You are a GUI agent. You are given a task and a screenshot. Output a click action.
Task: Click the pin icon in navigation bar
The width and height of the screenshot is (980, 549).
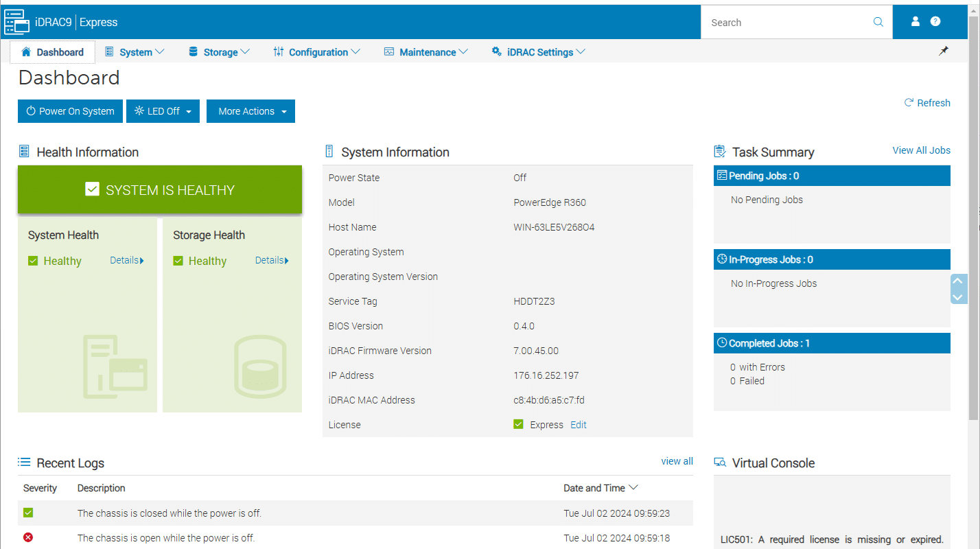tap(944, 51)
